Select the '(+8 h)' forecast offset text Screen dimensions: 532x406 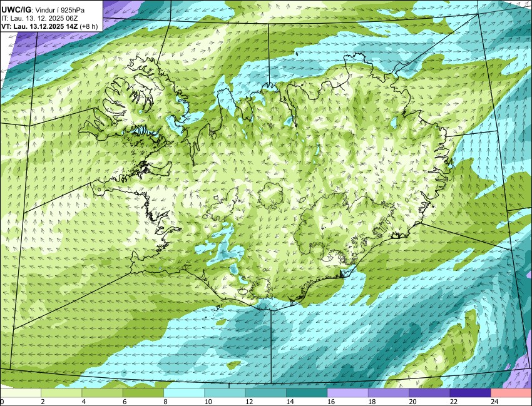point(88,26)
